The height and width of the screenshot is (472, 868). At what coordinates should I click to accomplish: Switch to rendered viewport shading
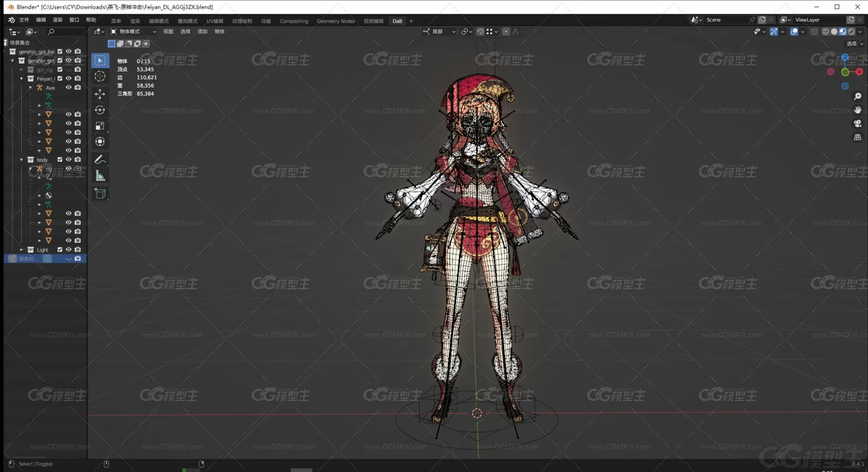[852, 32]
